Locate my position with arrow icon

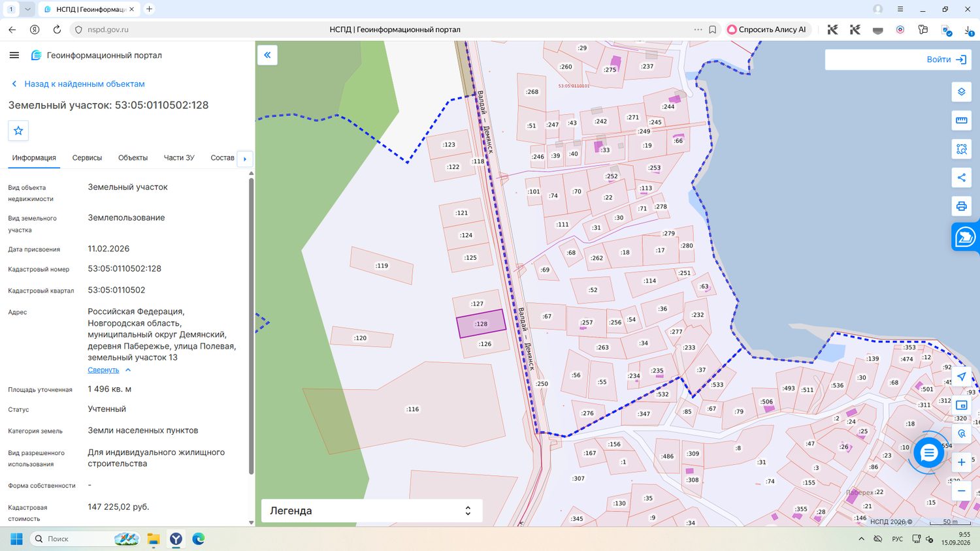pos(961,377)
